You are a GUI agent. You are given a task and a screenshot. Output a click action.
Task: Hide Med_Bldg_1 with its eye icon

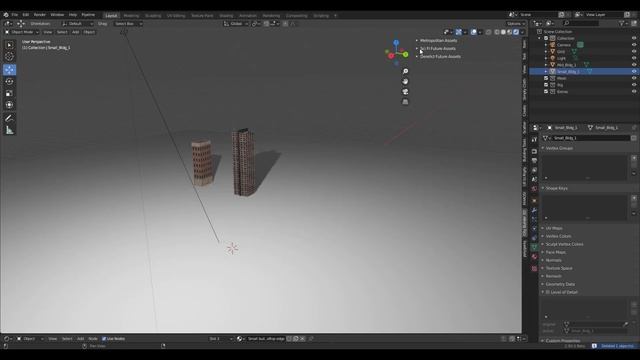pos(634,65)
